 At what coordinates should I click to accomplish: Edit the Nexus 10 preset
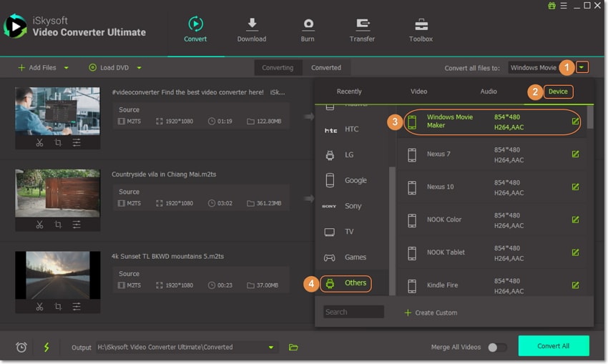point(575,187)
